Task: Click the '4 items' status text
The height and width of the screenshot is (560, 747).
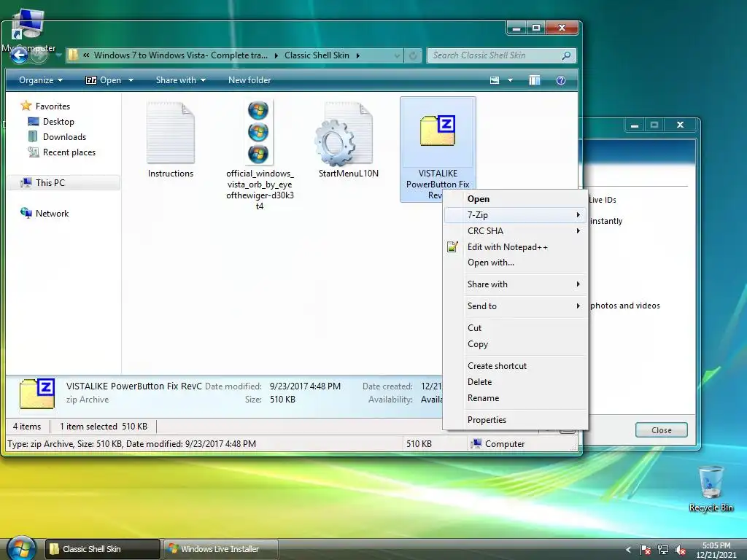Action: coord(27,426)
